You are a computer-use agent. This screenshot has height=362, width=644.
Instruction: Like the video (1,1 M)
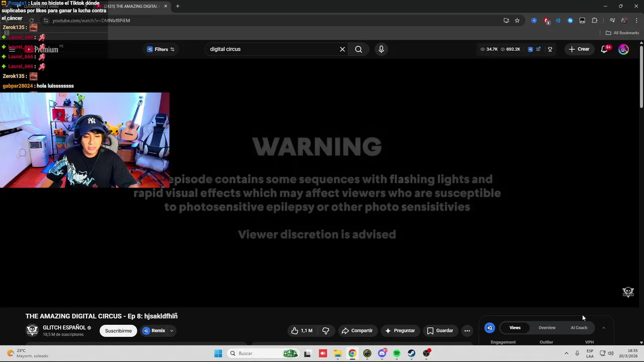coord(301,331)
